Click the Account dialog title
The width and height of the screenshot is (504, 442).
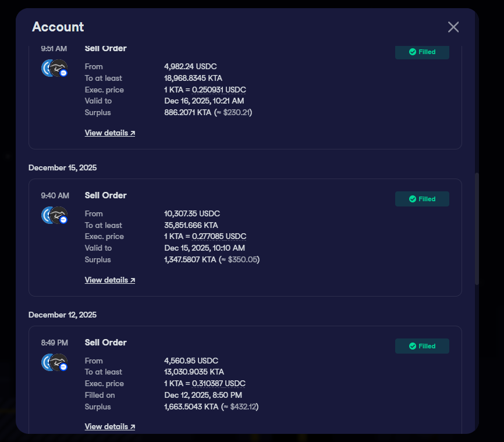[58, 27]
